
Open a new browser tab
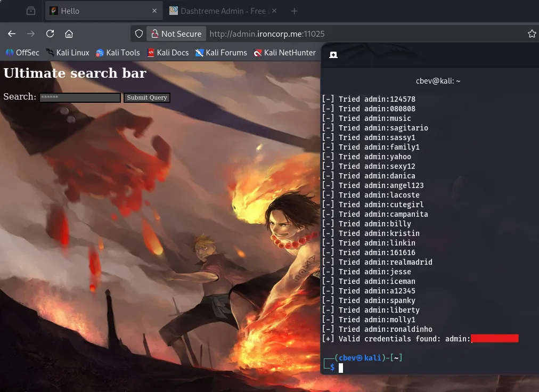tap(294, 11)
